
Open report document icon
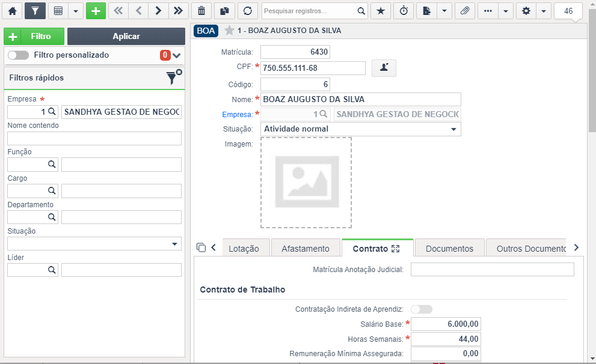(x=427, y=11)
